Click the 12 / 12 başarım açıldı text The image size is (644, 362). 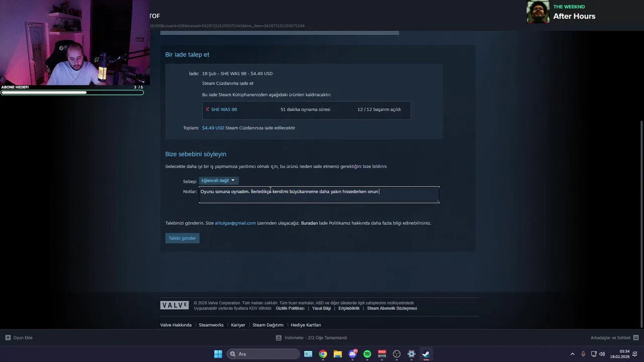379,109
